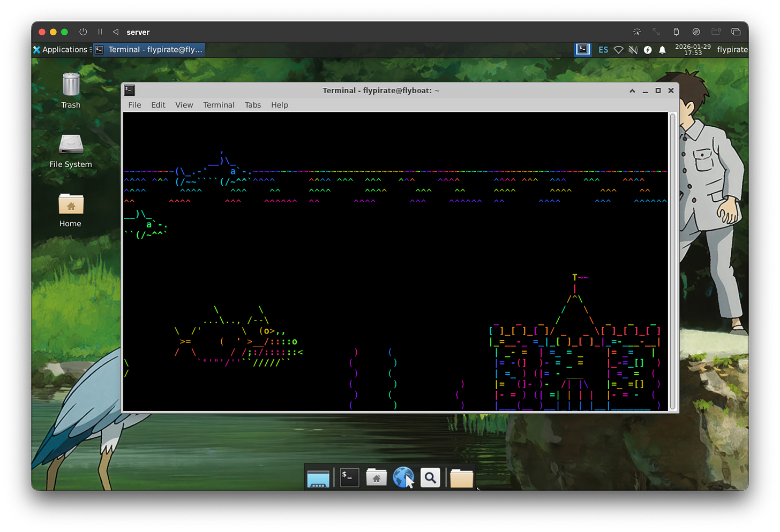Open File Manager home icon in dock
The image size is (780, 532).
click(x=377, y=477)
